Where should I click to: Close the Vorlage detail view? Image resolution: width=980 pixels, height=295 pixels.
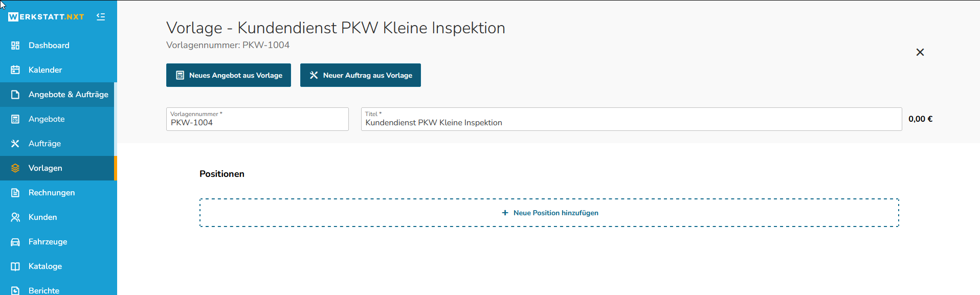point(920,52)
